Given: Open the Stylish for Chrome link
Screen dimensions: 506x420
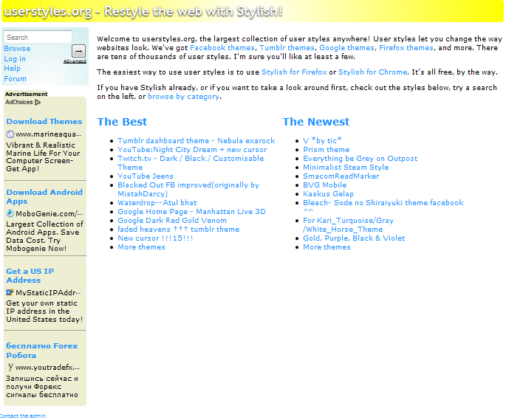Looking at the screenshot, I should click(x=373, y=72).
